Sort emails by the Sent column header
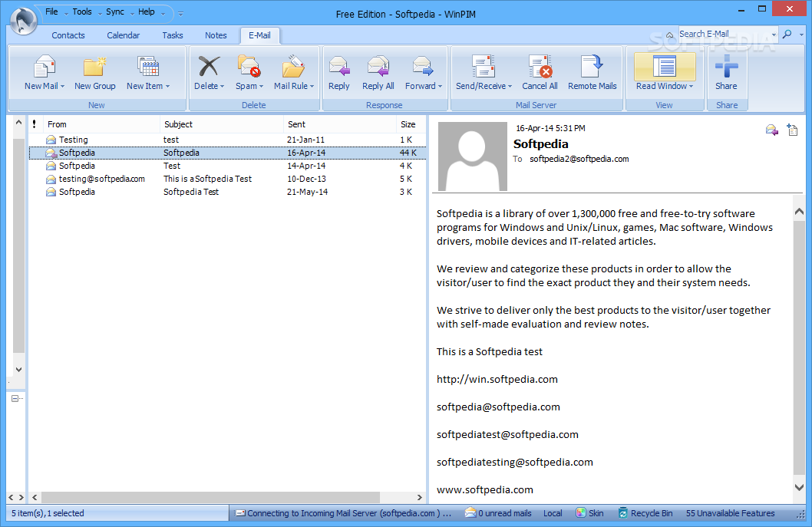The width and height of the screenshot is (812, 527). coord(340,124)
